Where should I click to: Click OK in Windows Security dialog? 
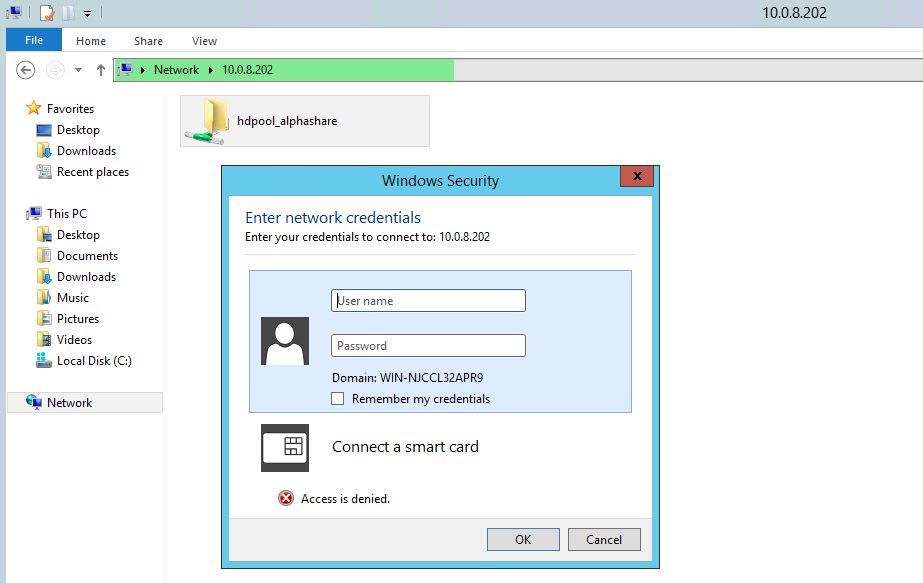tap(523, 539)
